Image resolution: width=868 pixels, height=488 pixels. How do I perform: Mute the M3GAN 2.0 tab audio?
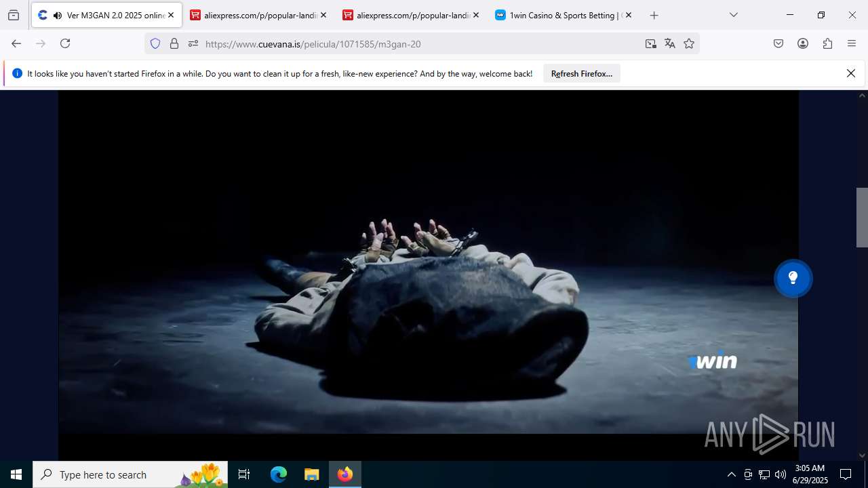point(57,15)
